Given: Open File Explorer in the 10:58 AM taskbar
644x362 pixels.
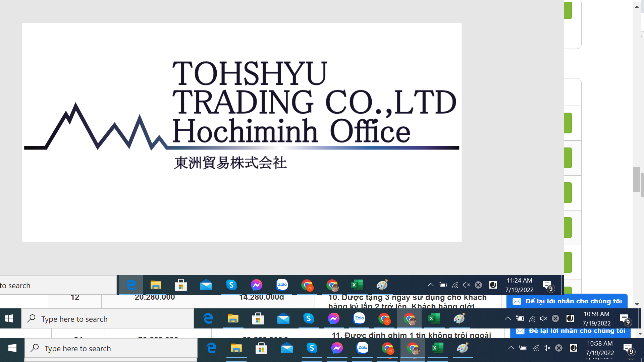Looking at the screenshot, I should point(236,348).
